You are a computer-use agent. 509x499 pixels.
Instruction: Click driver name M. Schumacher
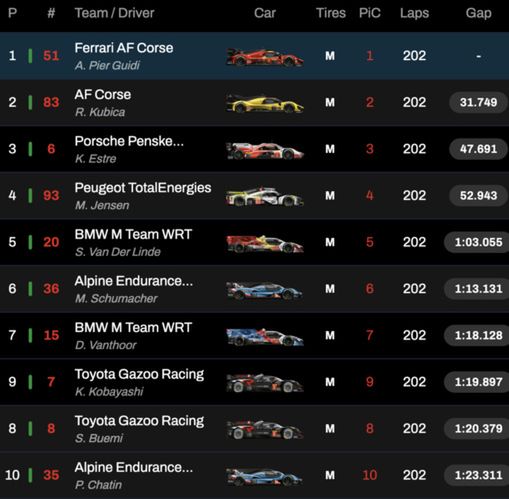point(116,298)
